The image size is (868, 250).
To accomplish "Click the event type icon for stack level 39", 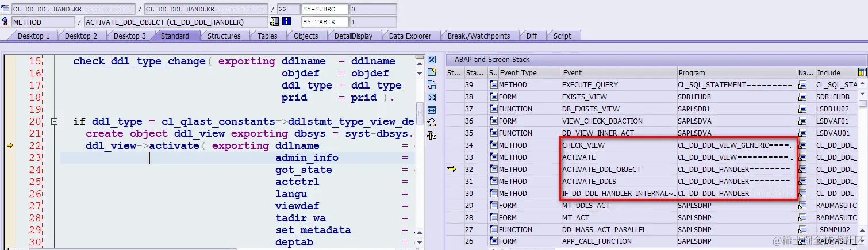I will 493,85.
